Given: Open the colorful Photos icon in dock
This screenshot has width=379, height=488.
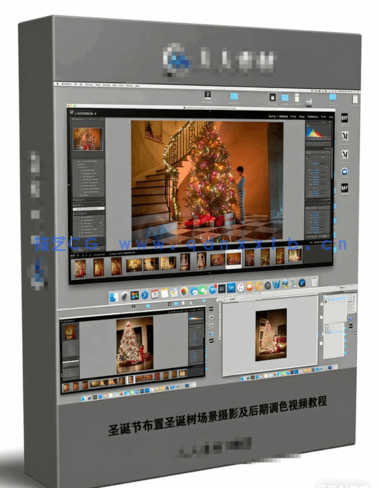Looking at the screenshot, I should point(184,291).
